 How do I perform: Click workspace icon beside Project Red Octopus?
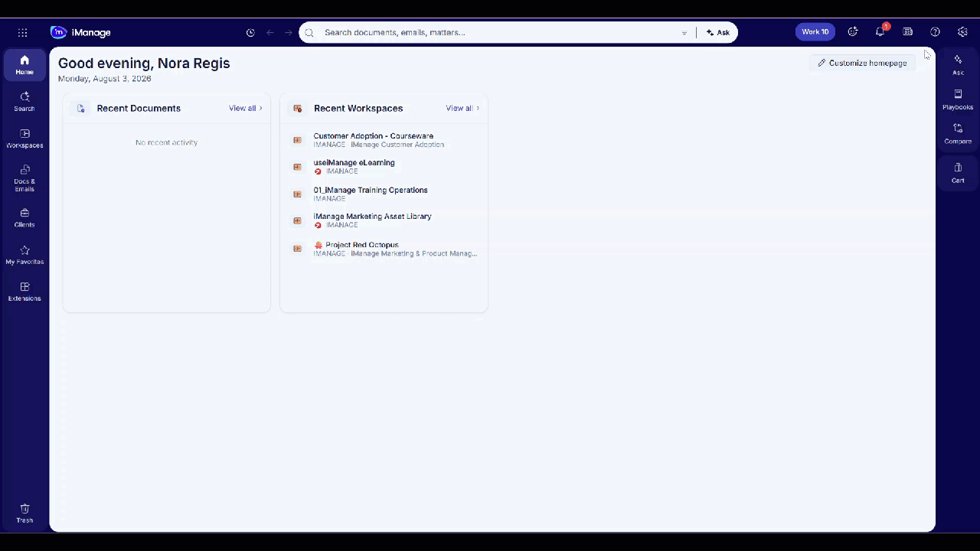click(298, 249)
